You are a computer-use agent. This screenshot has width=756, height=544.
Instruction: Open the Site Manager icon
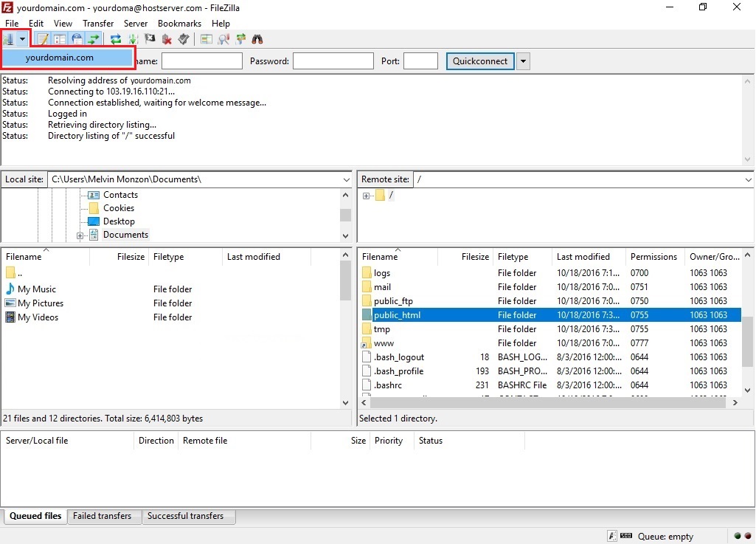pyautogui.click(x=8, y=39)
